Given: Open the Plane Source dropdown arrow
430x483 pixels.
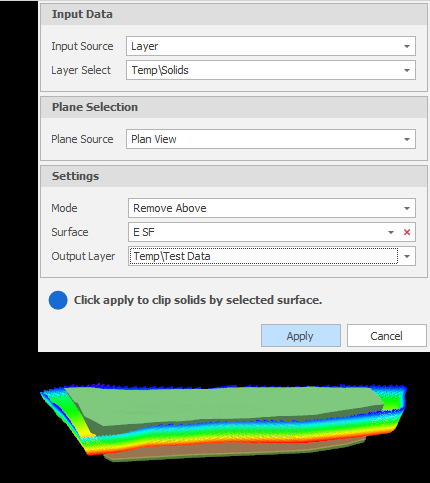Looking at the screenshot, I should (407, 139).
